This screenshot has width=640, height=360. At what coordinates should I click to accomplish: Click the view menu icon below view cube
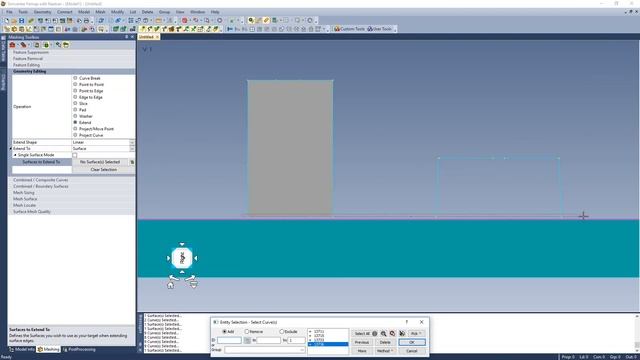click(194, 285)
